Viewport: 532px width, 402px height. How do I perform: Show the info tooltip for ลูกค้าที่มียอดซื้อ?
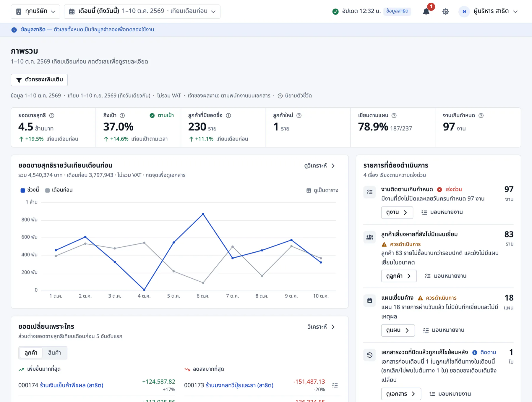point(228,115)
